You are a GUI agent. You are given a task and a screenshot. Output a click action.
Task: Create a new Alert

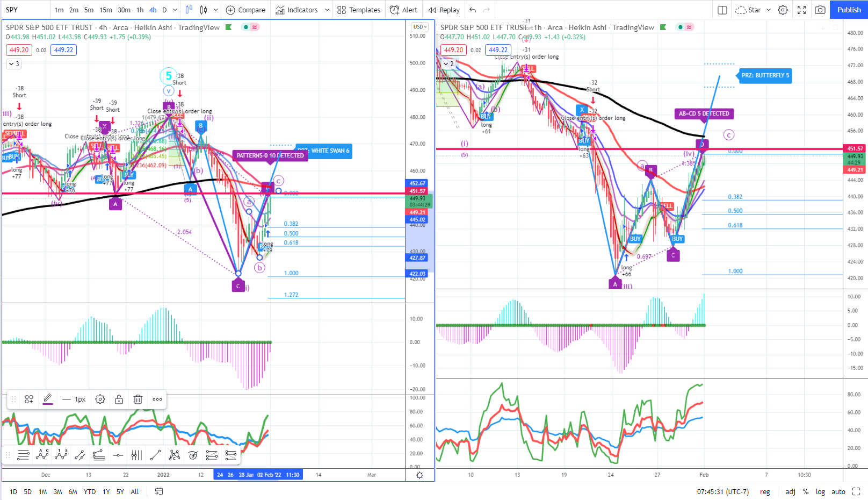pyautogui.click(x=403, y=10)
